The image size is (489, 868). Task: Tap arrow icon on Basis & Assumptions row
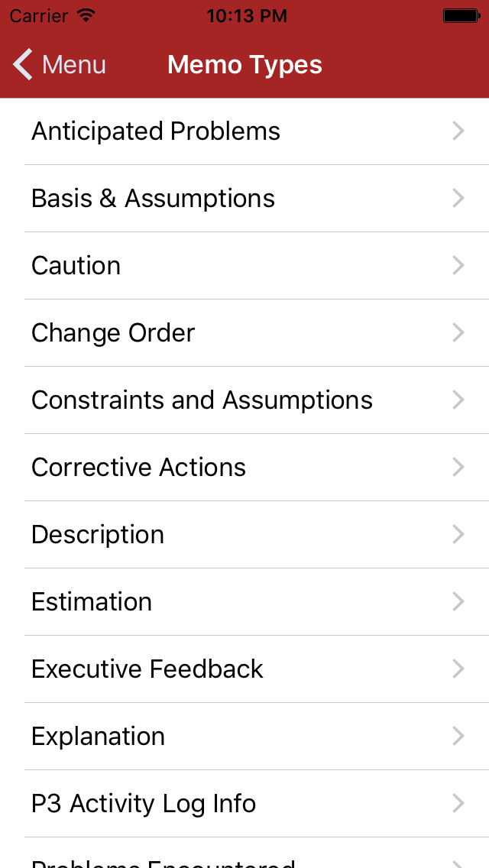pyautogui.click(x=458, y=199)
